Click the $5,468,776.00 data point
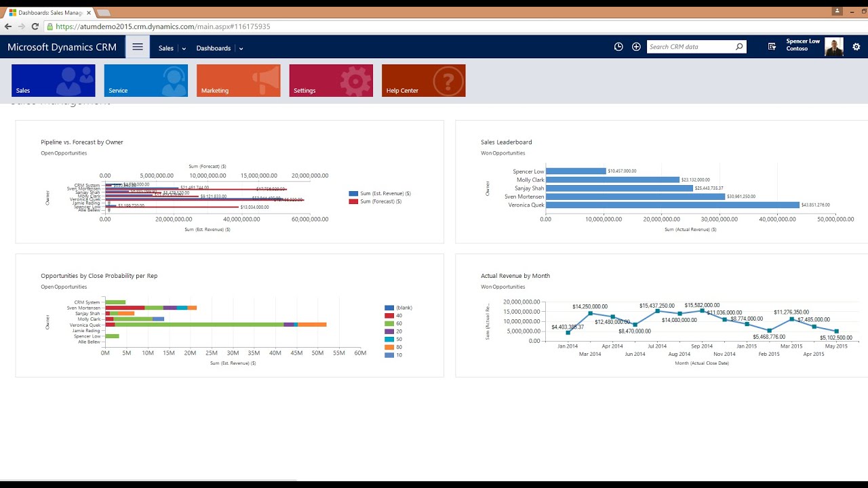The width and height of the screenshot is (868, 488). coord(769,331)
